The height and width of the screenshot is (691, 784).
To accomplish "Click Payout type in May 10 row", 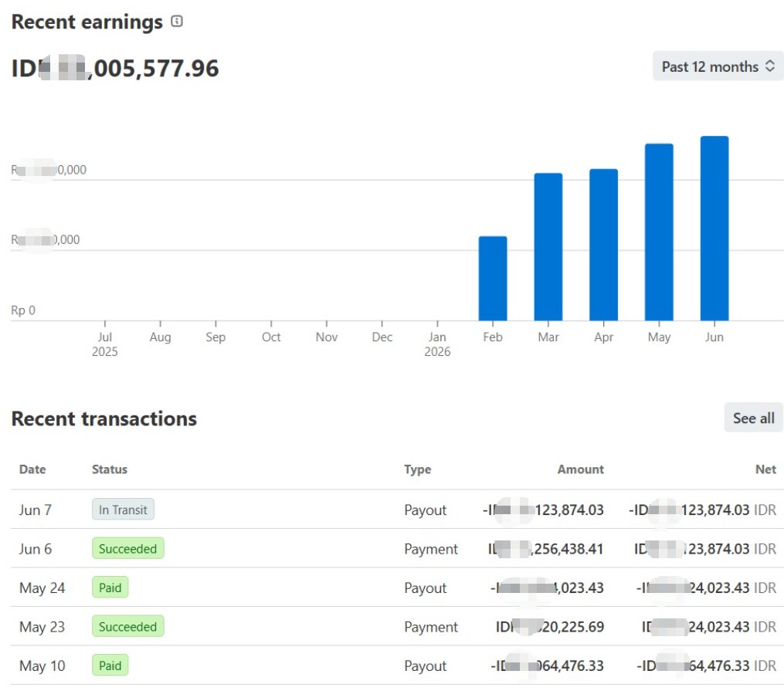I will pos(425,666).
